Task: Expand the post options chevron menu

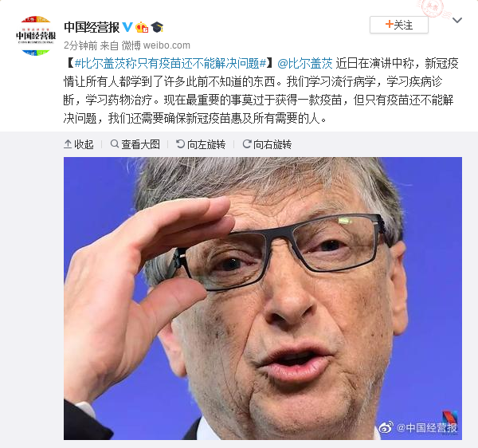Action: click(457, 21)
